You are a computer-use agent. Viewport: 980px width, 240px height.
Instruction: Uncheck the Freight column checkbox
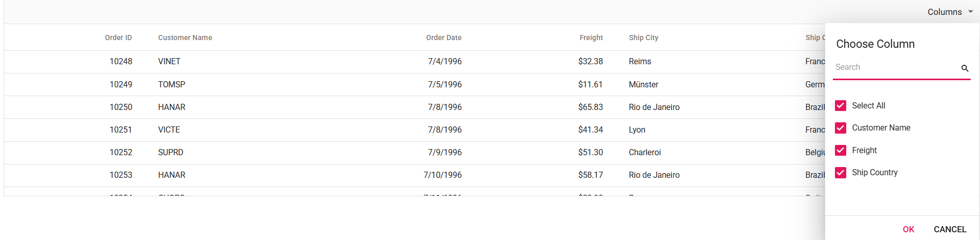[841, 150]
